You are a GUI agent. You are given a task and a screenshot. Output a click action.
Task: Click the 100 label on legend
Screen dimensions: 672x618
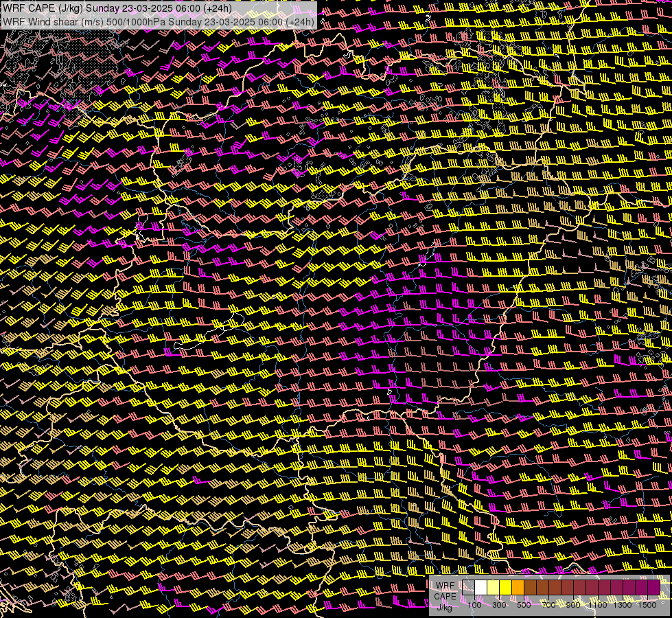(x=474, y=605)
